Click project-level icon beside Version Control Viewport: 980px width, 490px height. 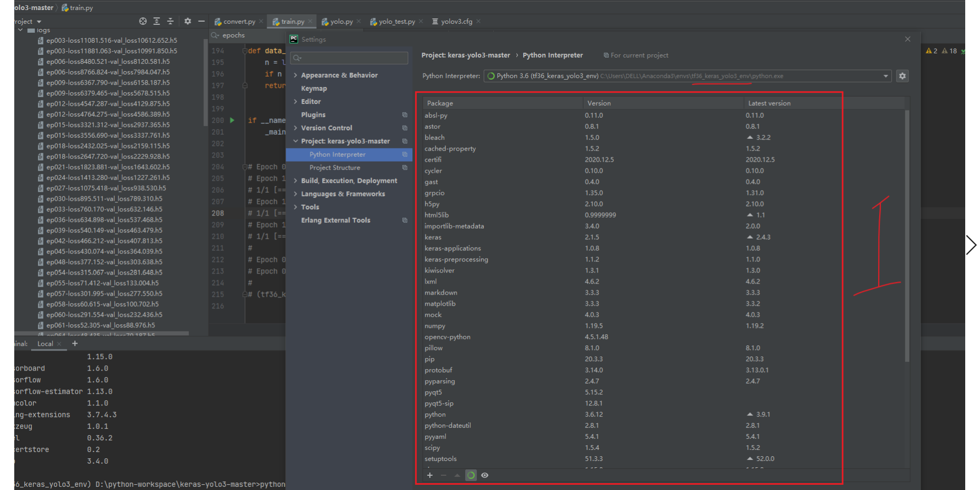405,128
